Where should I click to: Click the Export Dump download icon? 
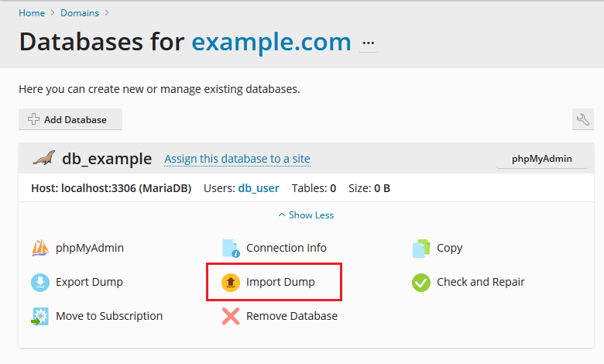click(x=40, y=283)
